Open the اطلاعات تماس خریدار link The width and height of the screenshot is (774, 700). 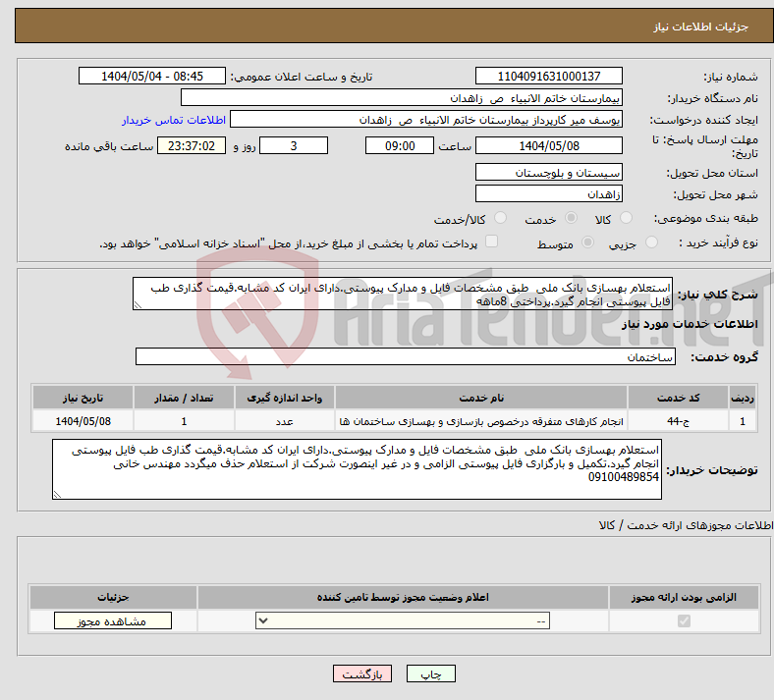point(174,120)
